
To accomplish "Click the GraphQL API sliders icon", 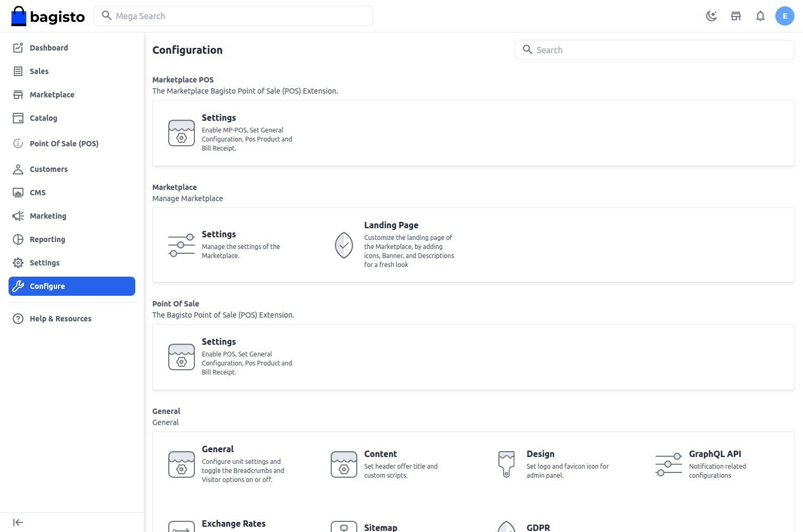I will [x=669, y=465].
